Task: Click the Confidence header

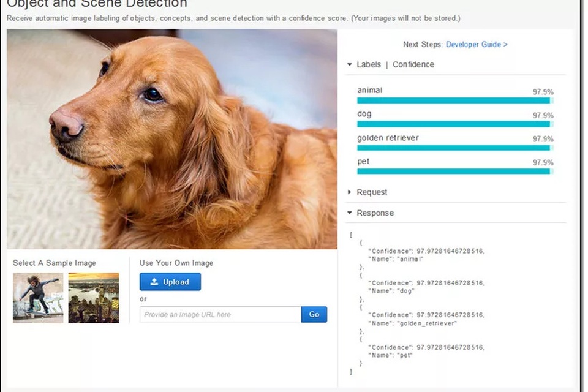Action: tap(413, 64)
